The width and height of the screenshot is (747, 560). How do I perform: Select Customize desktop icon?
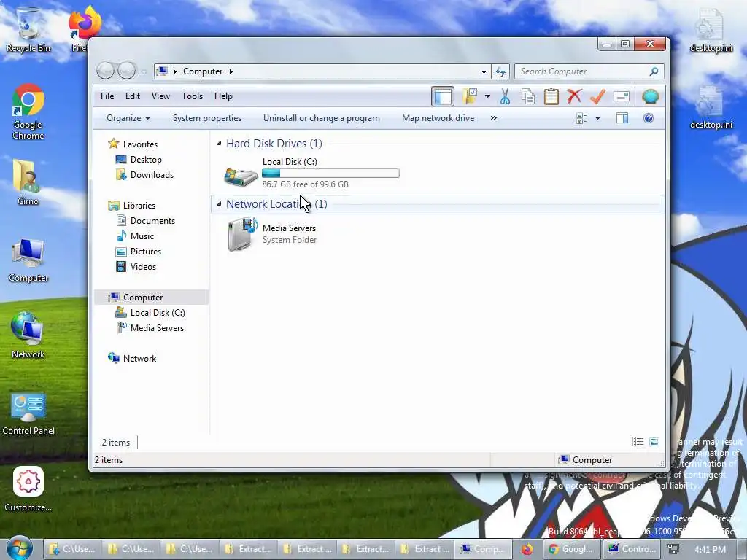tap(28, 489)
